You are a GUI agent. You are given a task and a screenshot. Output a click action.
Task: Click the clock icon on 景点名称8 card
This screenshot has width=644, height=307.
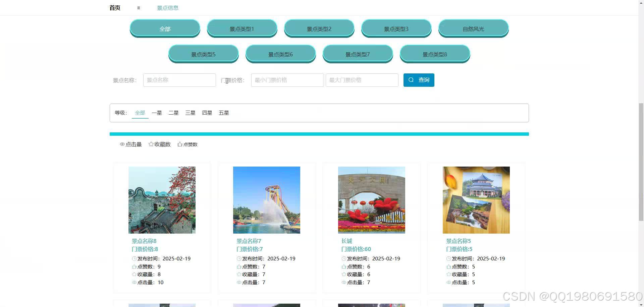point(133,258)
